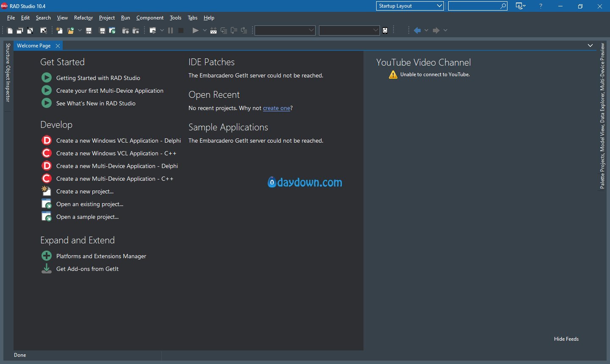
Task: Open the Object Inspector side panel tab
Action: [8, 83]
